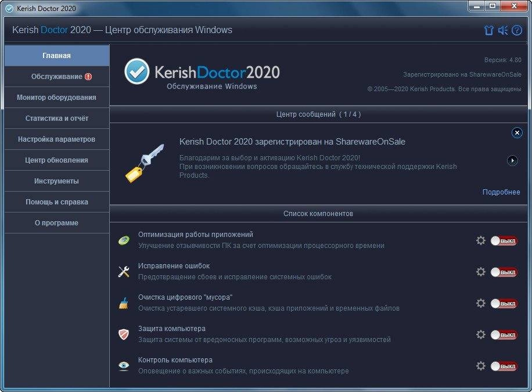Click the registration message headline
532x392 pixels.
pos(292,142)
